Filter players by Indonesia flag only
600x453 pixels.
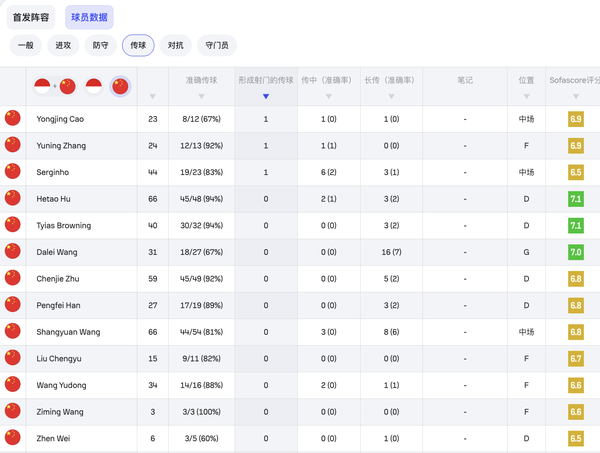(94, 86)
